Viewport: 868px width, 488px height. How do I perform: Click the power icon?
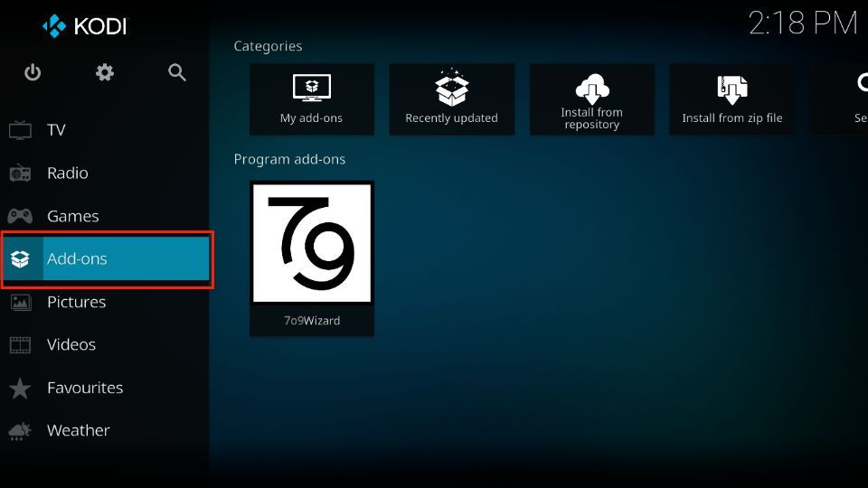coord(33,72)
